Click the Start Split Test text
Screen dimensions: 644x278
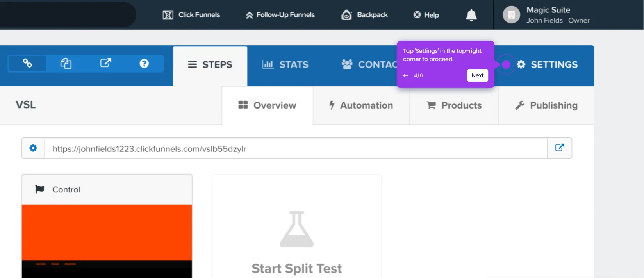coord(297,269)
